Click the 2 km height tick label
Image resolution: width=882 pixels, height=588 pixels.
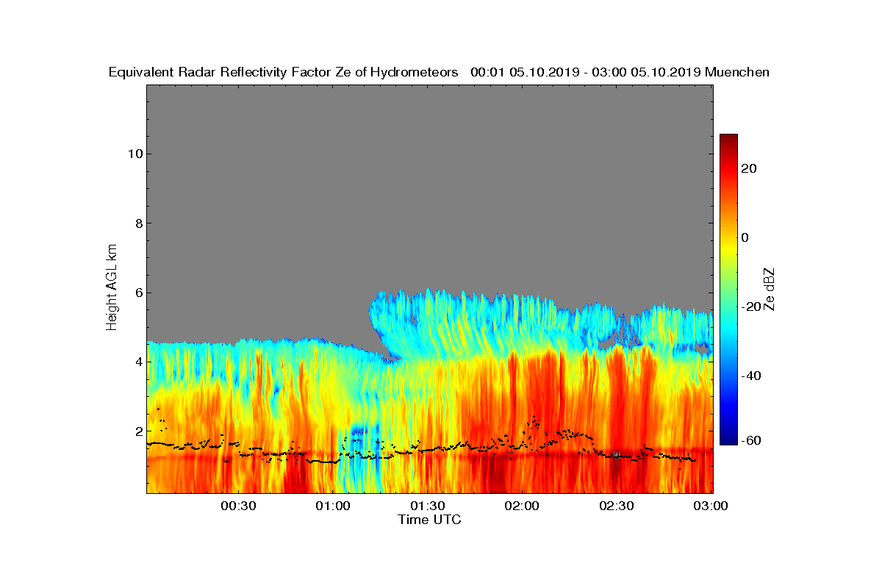(137, 431)
